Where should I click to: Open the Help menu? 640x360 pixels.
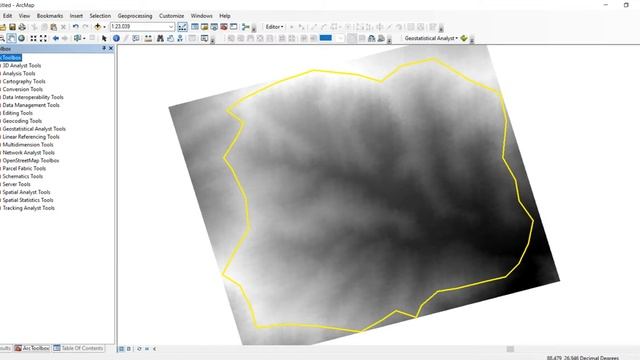225,16
